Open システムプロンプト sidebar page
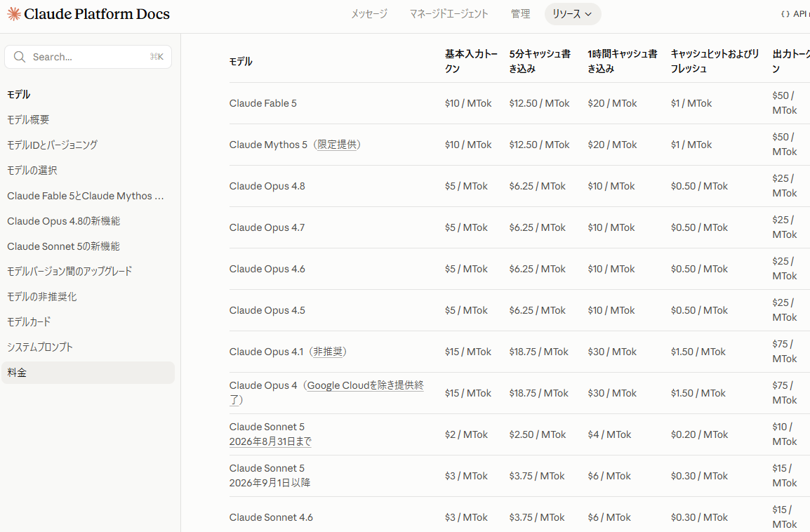Viewport: 810px width, 532px height. tap(40, 347)
